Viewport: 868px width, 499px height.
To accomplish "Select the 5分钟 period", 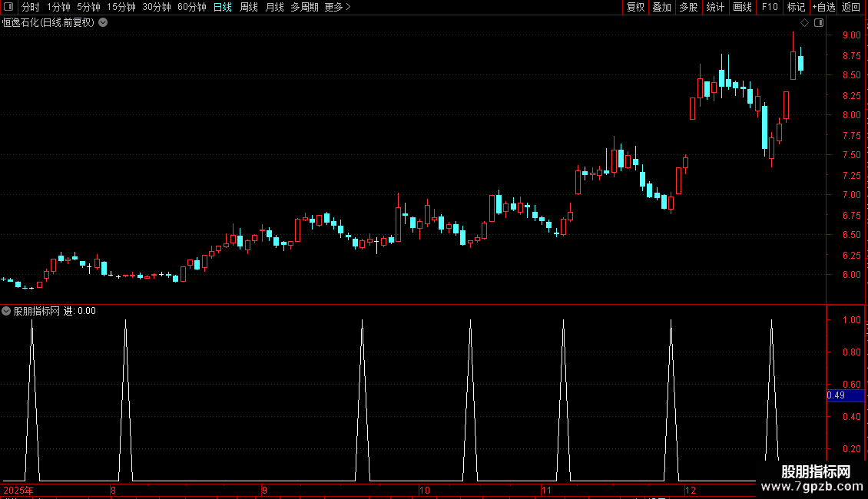I will coord(88,7).
